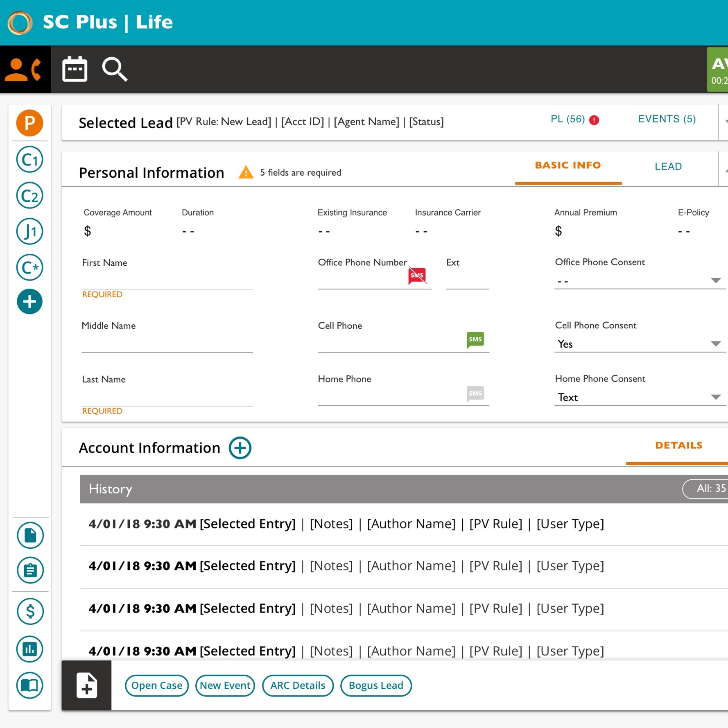Click the new document icon in bottom bar
The image size is (728, 728).
[x=86, y=685]
